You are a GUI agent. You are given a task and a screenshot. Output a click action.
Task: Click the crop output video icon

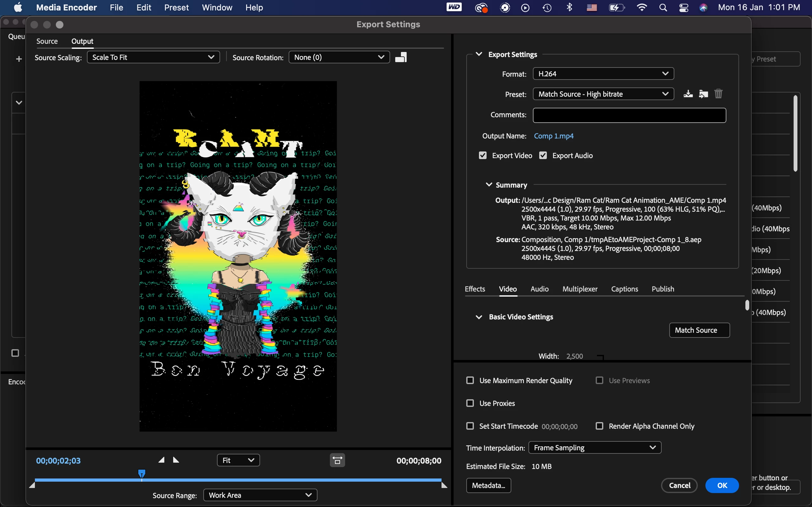pyautogui.click(x=401, y=57)
